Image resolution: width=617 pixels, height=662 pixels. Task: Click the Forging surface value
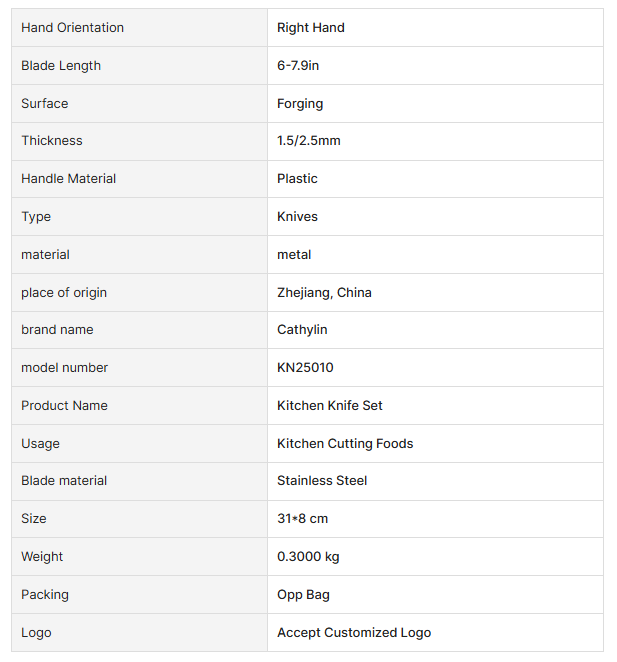point(300,104)
